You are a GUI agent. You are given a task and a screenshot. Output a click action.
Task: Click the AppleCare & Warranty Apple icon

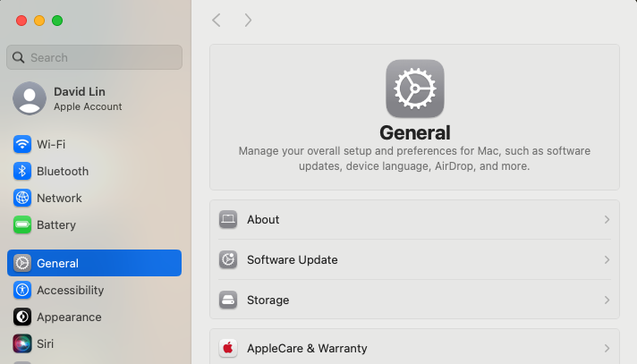[x=228, y=348]
